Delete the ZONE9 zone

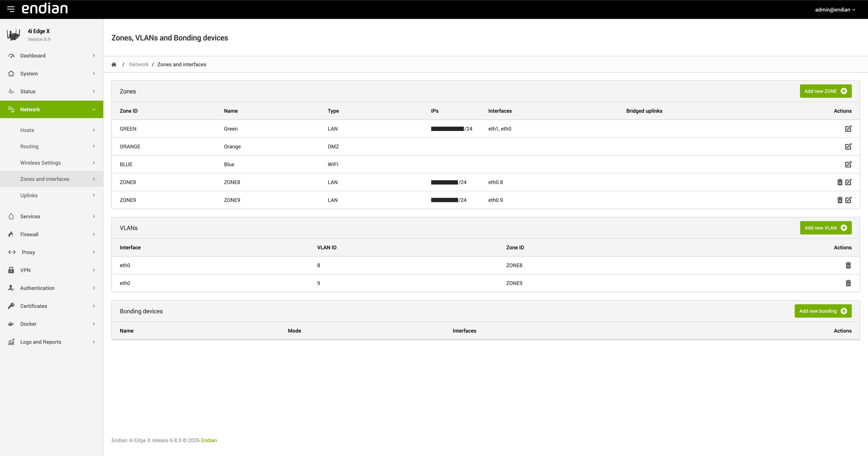840,200
